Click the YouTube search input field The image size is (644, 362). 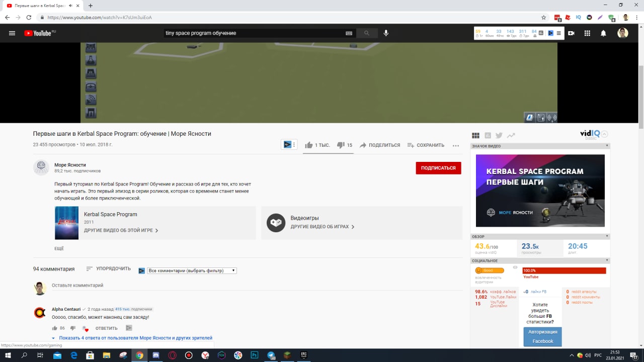pyautogui.click(x=253, y=33)
